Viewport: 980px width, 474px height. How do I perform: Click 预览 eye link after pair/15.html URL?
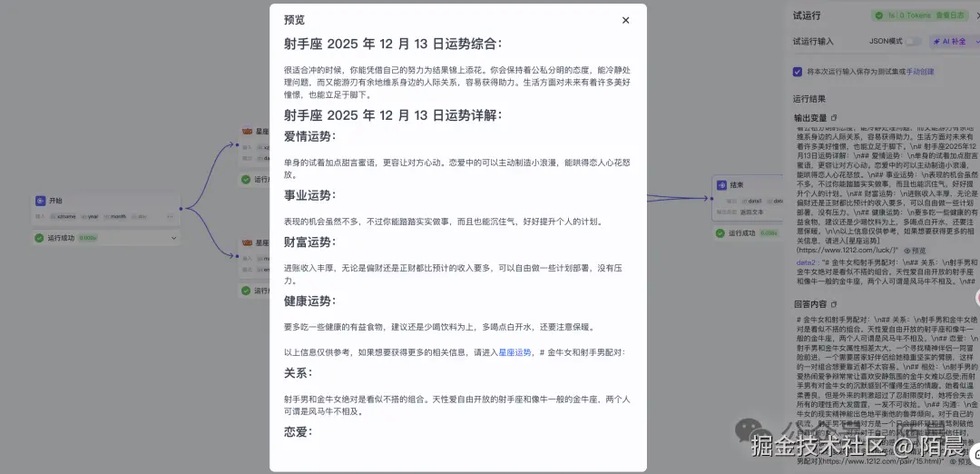pyautogui.click(x=961, y=461)
